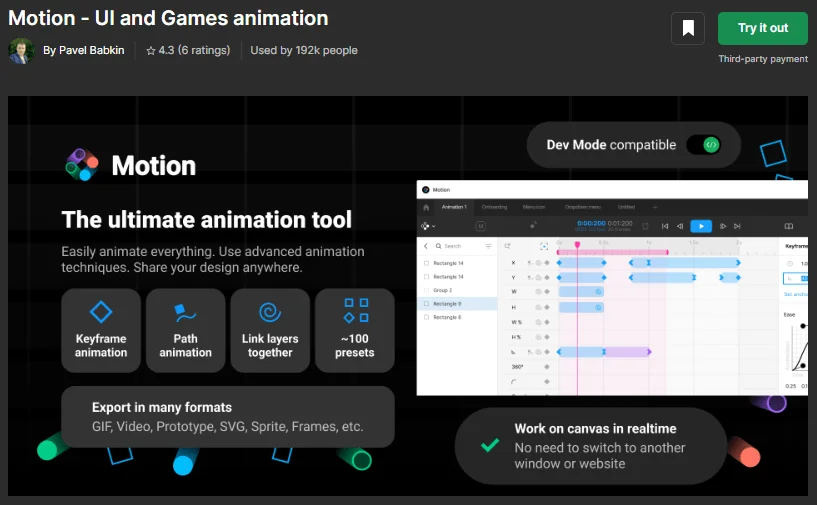This screenshot has width=817, height=505.
Task: Jump to the end of the animation
Action: [737, 226]
